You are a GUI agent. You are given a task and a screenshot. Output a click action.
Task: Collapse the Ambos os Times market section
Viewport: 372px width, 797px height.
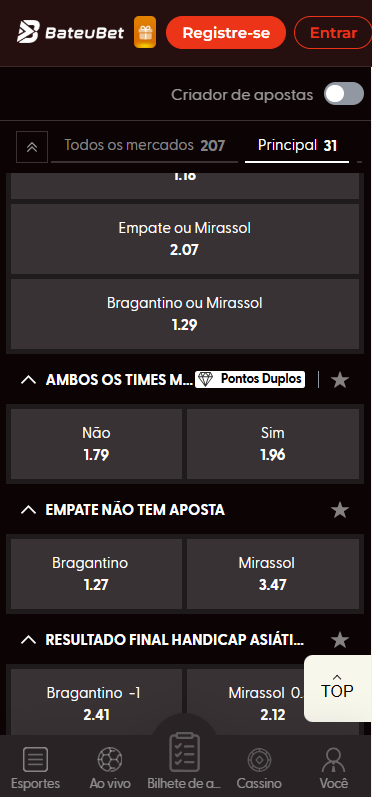click(29, 380)
